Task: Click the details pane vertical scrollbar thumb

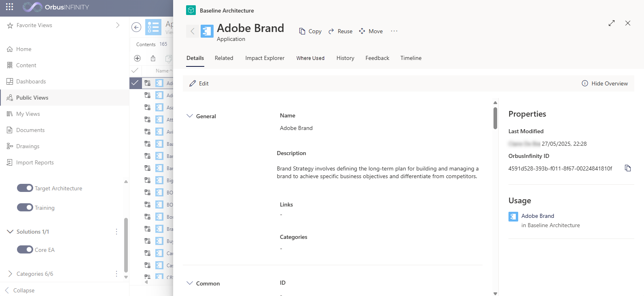Action: pos(495,118)
